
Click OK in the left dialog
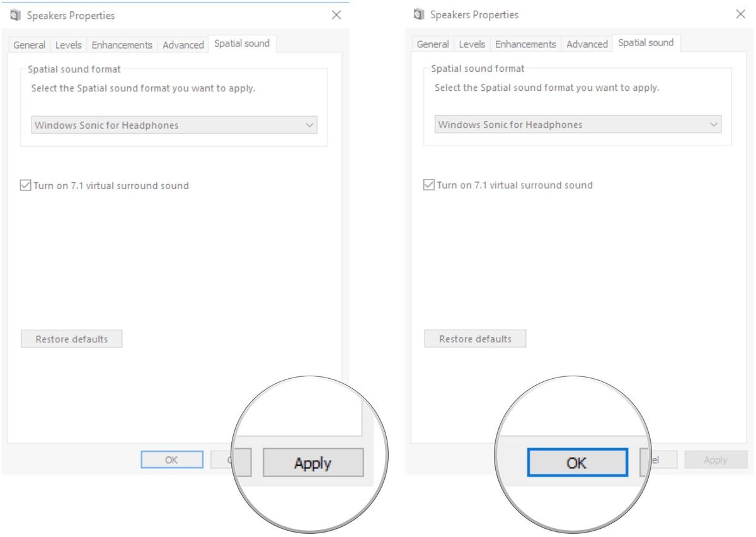[x=171, y=459]
